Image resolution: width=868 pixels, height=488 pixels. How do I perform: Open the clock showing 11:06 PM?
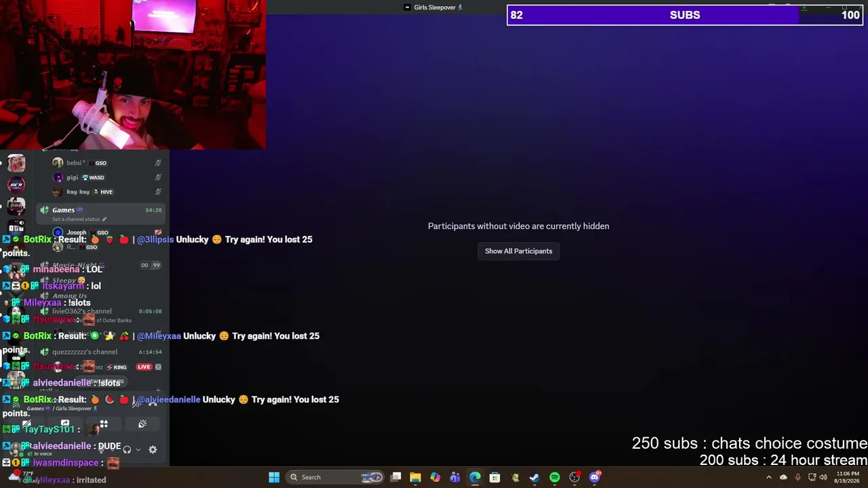pos(848,477)
